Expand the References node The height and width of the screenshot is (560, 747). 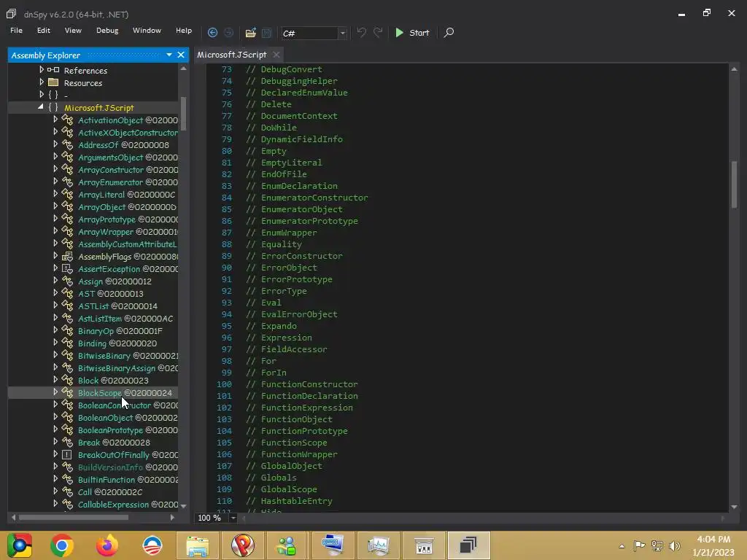tap(42, 70)
